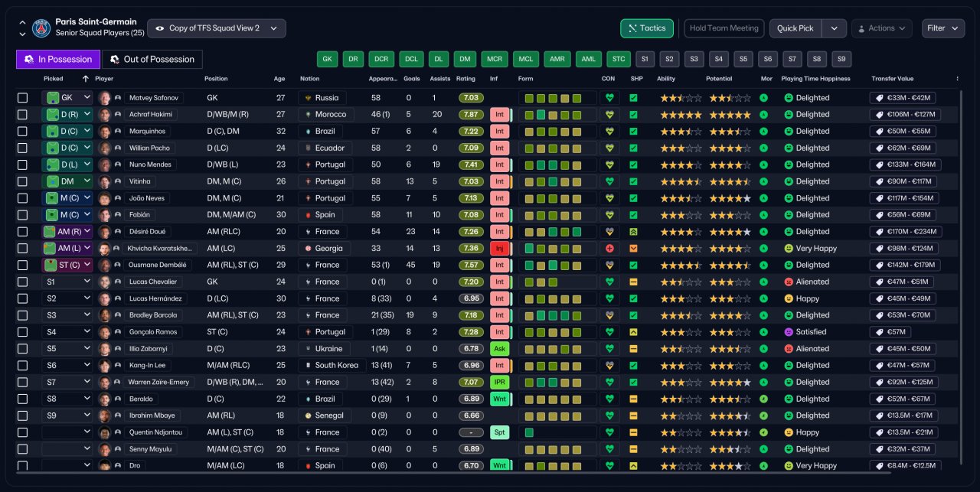Click the profile icon beside Willian Pacho's name
The image size is (980, 492).
[x=118, y=148]
